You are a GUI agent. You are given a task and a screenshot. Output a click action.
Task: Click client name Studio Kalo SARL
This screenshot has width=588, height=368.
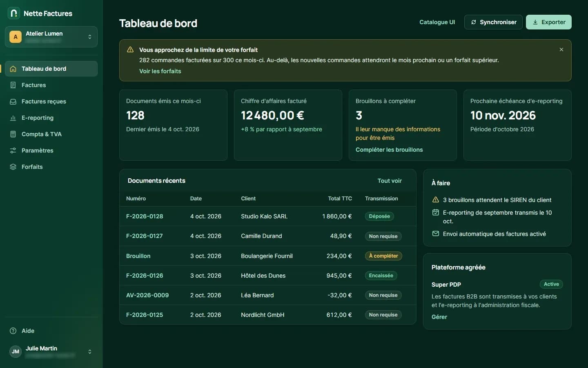[x=264, y=216]
